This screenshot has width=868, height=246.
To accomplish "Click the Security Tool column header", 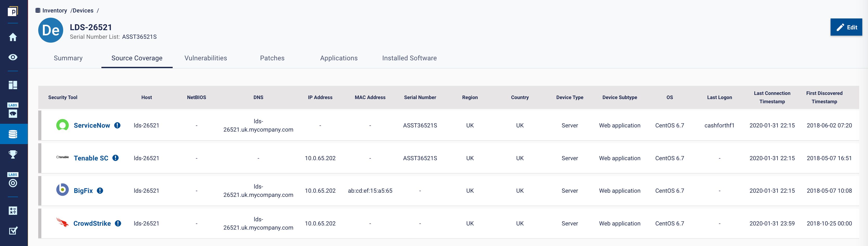I will pos(63,98).
